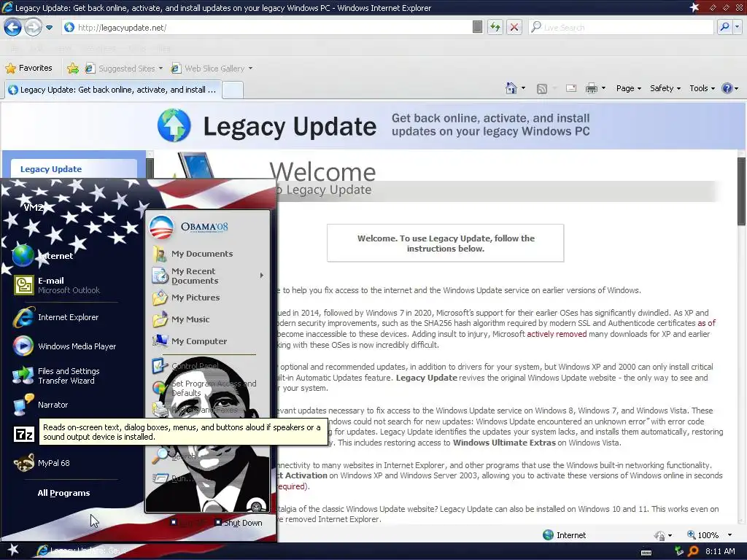Click the star Start button on taskbar
Viewport: 747px width, 560px height.
(13, 550)
